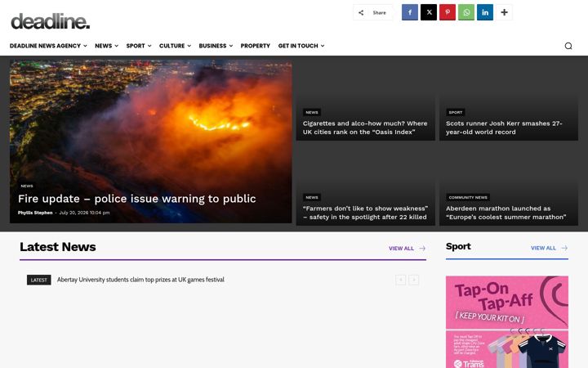588x368 pixels.
Task: Open Josh Kerr world record article
Action: [504, 128]
